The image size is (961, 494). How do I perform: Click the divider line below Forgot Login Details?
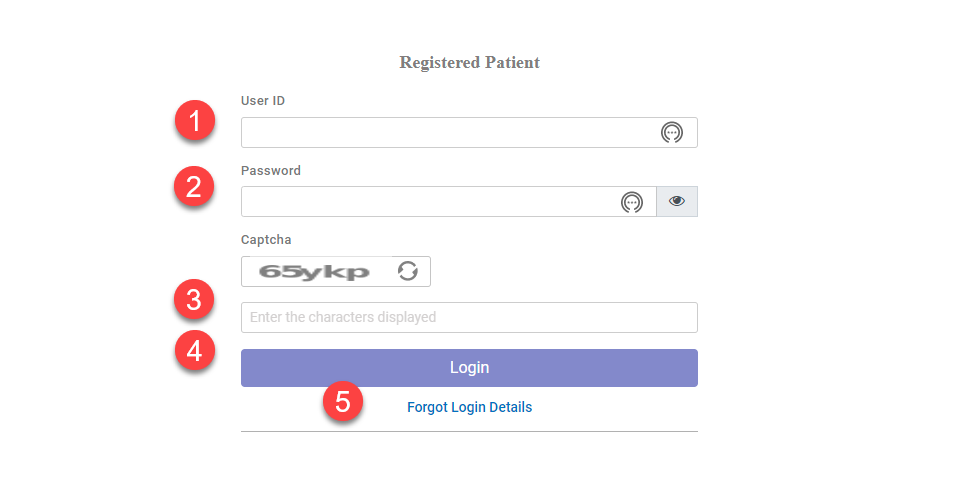click(x=469, y=431)
